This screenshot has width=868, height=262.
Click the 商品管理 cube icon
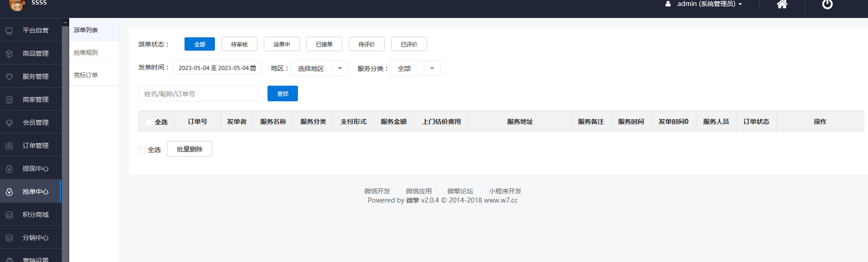9,53
